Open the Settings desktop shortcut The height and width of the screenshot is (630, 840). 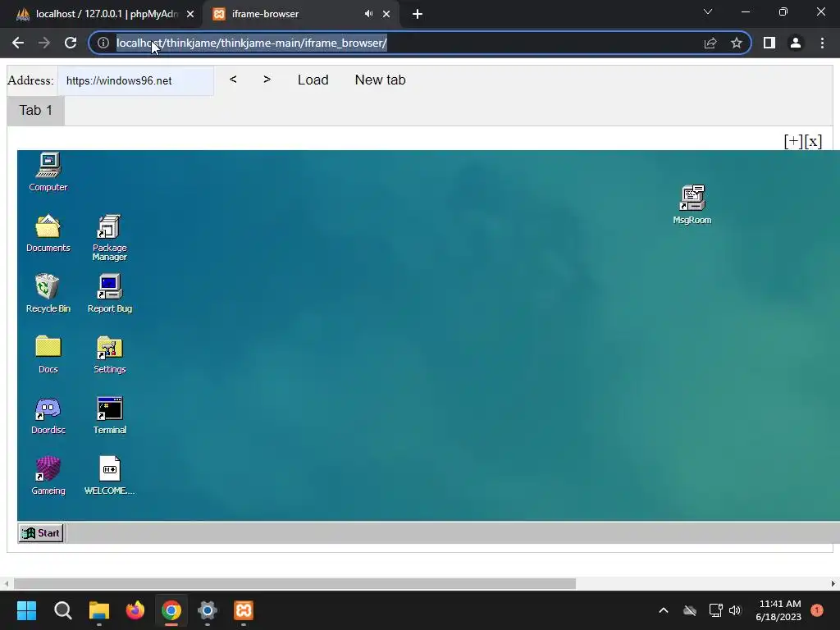(x=110, y=354)
